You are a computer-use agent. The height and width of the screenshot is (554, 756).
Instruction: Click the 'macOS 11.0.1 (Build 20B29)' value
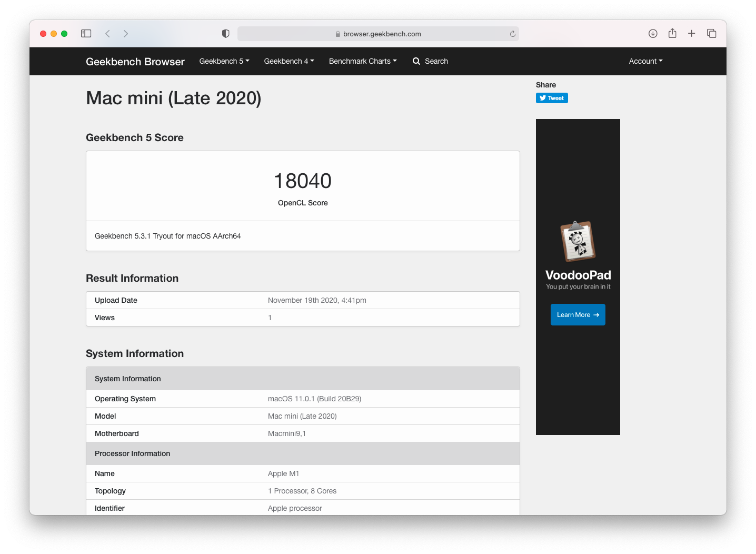coord(315,399)
